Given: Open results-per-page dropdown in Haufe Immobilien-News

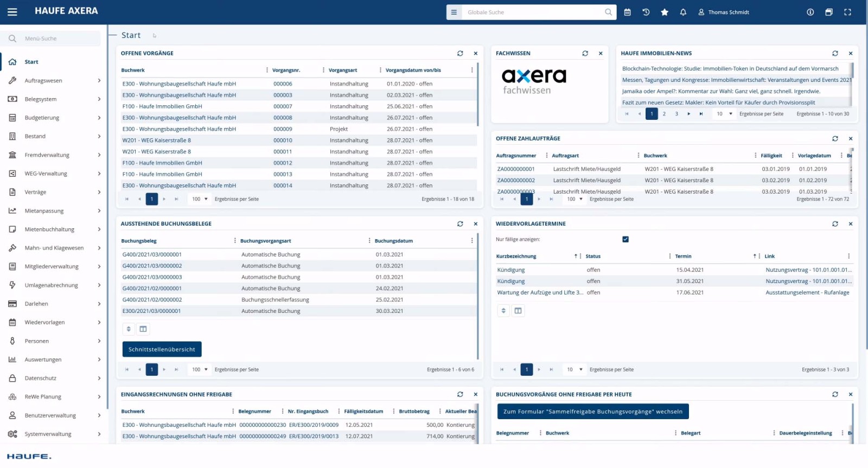Looking at the screenshot, I should click(724, 114).
